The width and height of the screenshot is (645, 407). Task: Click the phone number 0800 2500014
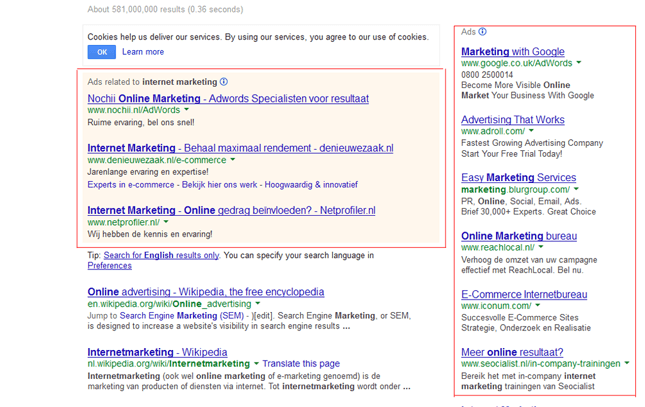pos(487,75)
